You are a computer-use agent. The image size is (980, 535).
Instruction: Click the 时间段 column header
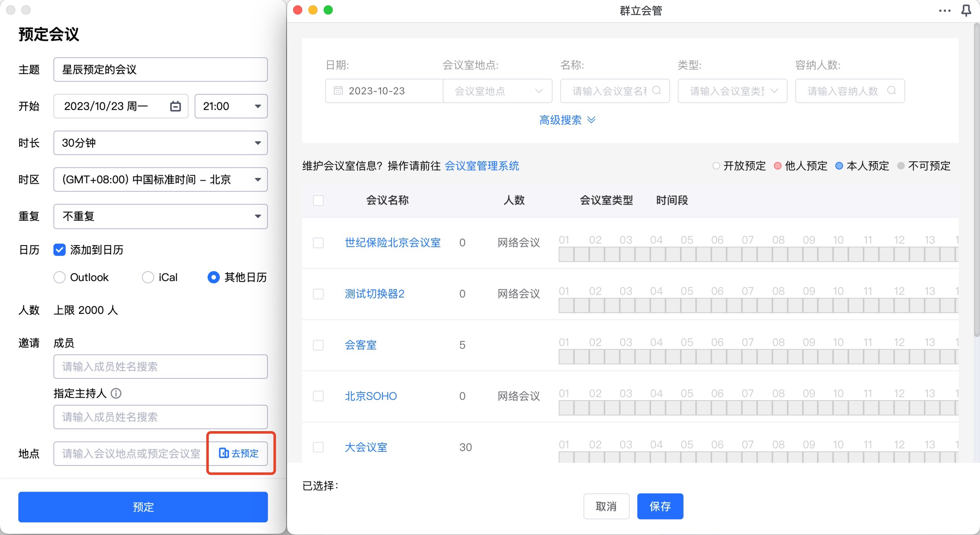point(672,200)
